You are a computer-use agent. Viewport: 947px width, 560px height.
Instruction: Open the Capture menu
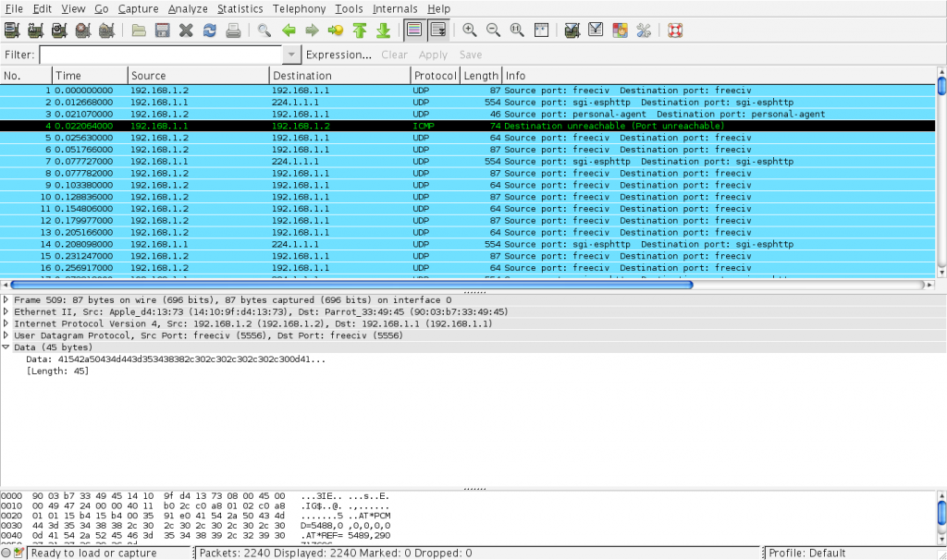coord(139,9)
